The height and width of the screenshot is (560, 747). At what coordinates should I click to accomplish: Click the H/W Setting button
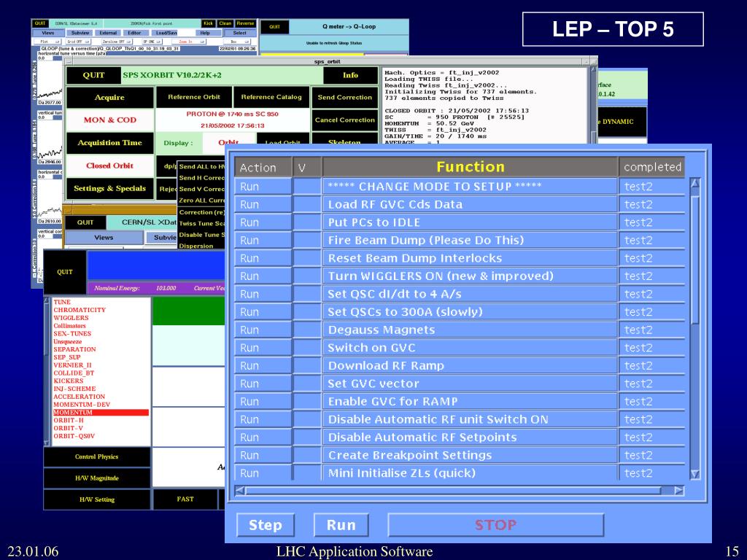click(97, 500)
